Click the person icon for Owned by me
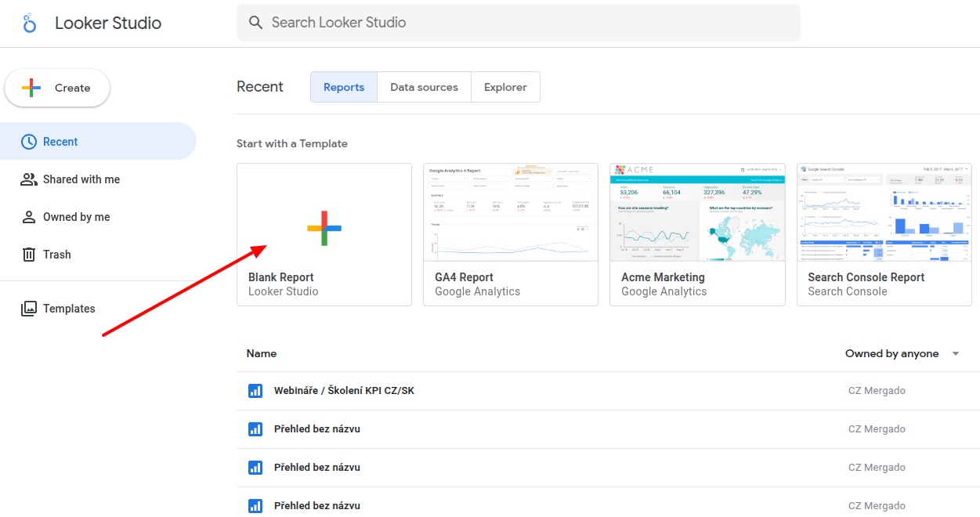 tap(29, 217)
